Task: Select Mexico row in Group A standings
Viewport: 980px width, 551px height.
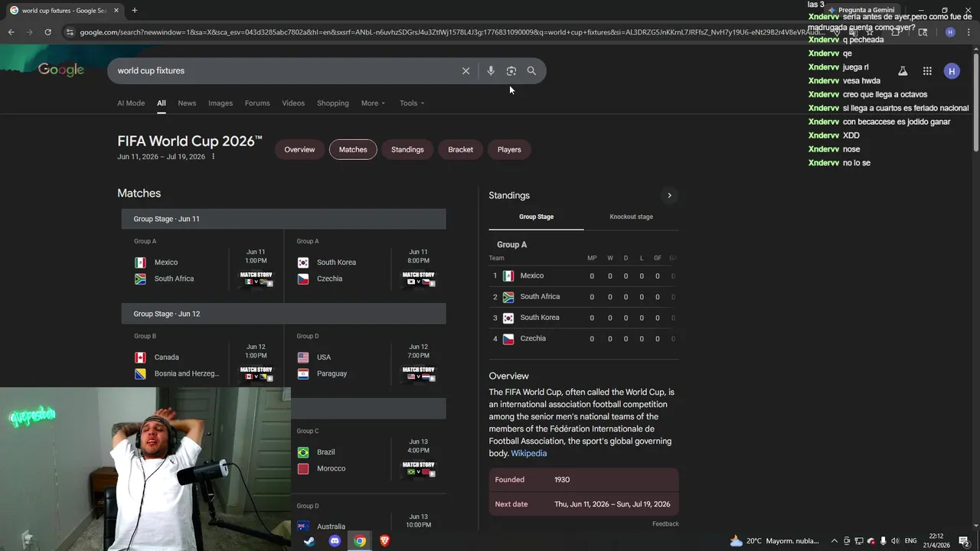Action: click(583, 275)
